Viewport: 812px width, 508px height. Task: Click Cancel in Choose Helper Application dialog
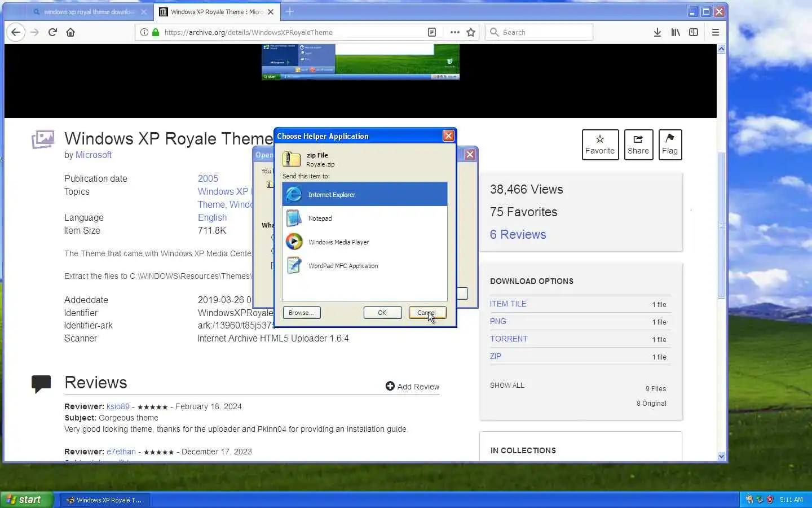[x=427, y=313]
